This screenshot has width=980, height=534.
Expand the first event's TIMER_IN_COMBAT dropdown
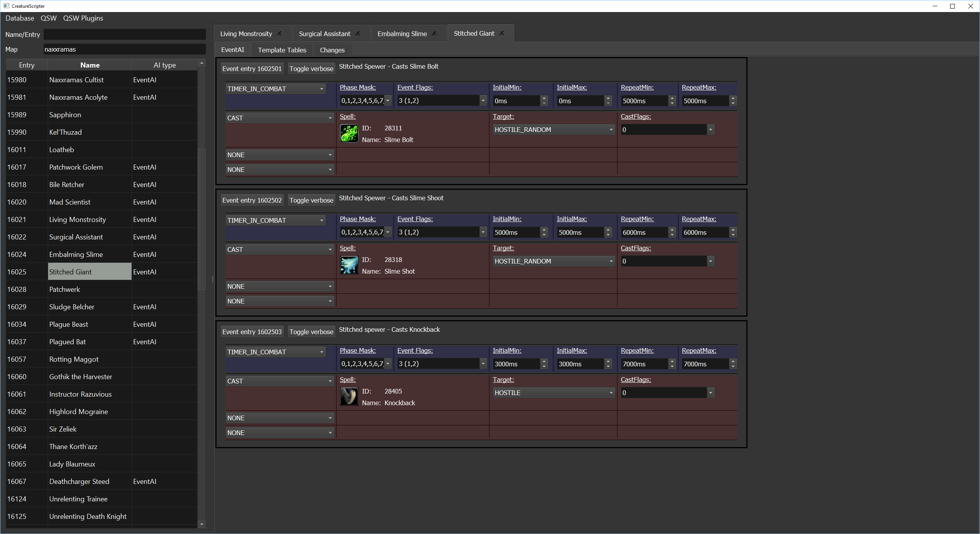pyautogui.click(x=275, y=89)
